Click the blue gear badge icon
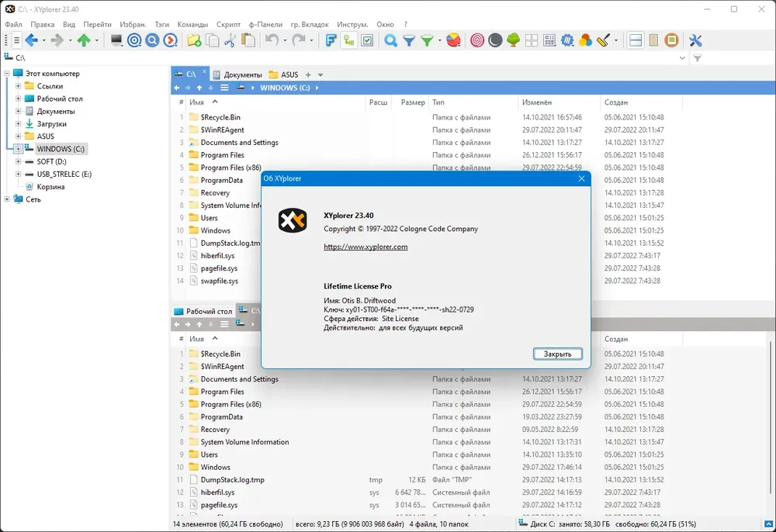Image resolution: width=776 pixels, height=532 pixels. pos(568,40)
